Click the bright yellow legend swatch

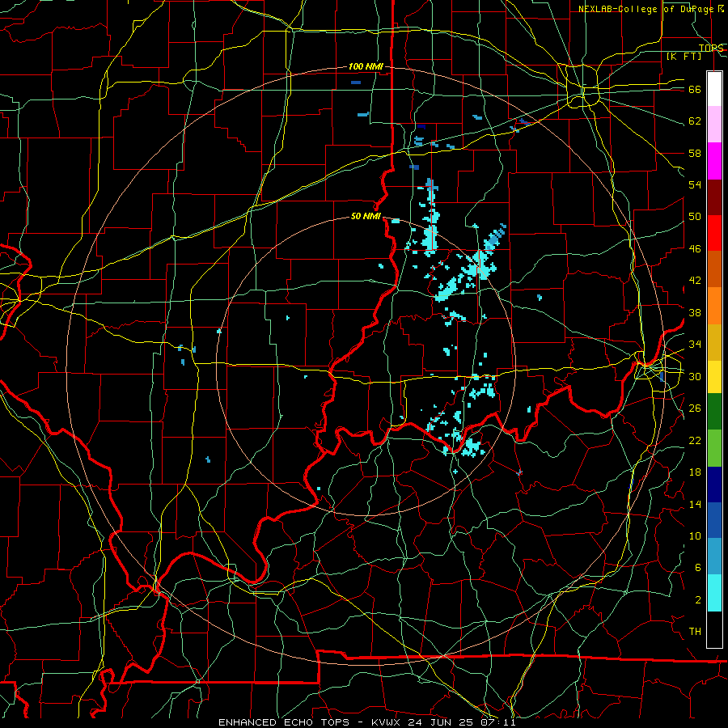[714, 376]
